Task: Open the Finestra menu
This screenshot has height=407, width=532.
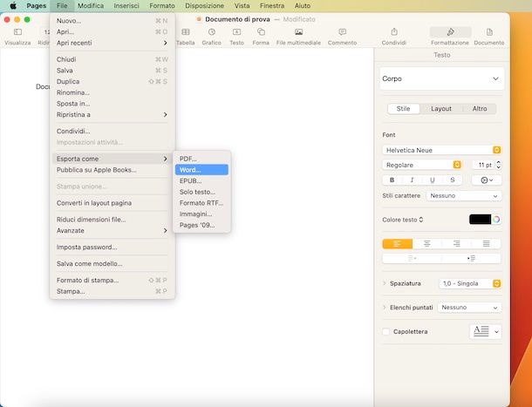Action: pyautogui.click(x=272, y=6)
